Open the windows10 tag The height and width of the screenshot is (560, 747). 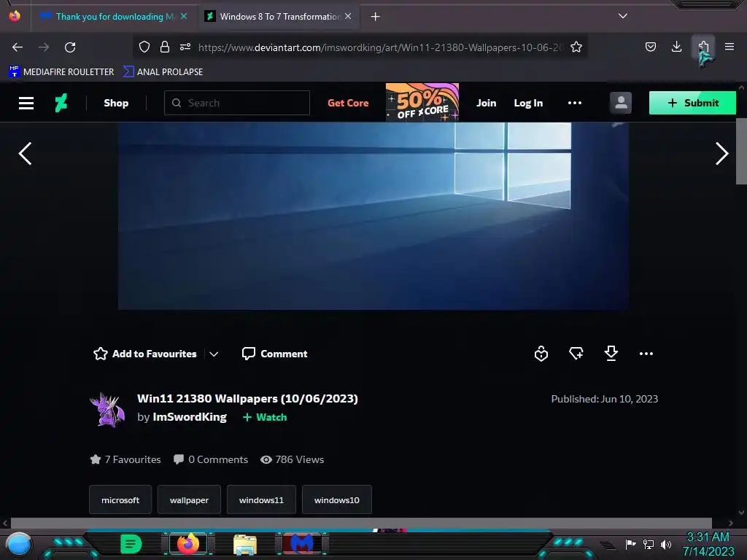337,500
